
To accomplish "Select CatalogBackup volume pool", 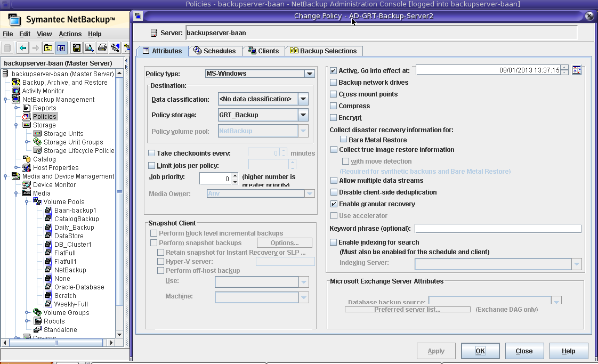I will click(77, 219).
